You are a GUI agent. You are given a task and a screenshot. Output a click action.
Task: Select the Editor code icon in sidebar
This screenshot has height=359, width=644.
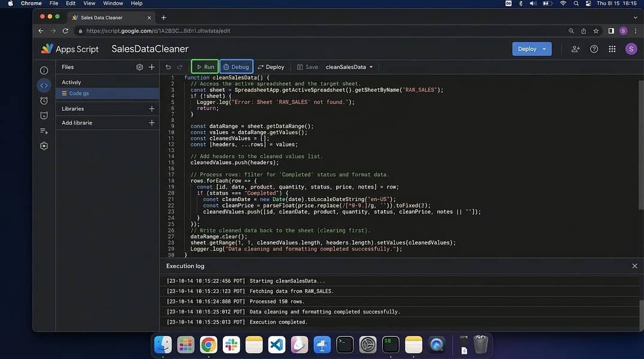44,86
